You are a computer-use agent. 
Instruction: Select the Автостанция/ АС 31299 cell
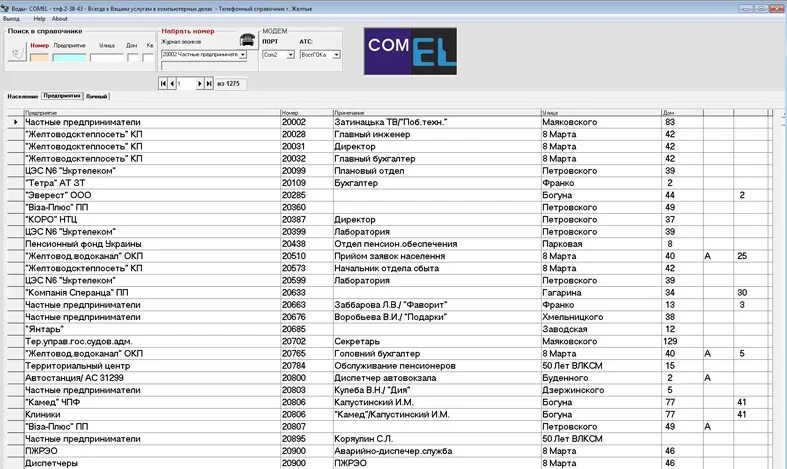[152, 378]
